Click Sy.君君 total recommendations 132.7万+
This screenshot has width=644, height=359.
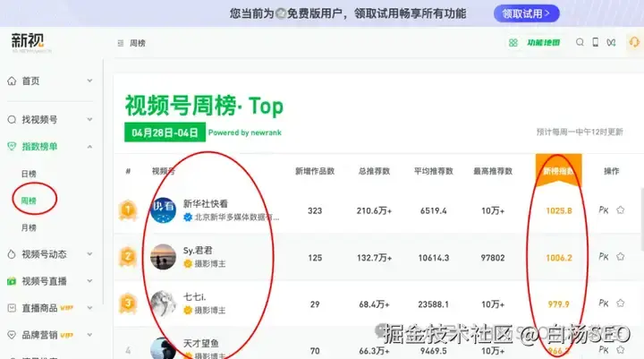pos(374,258)
